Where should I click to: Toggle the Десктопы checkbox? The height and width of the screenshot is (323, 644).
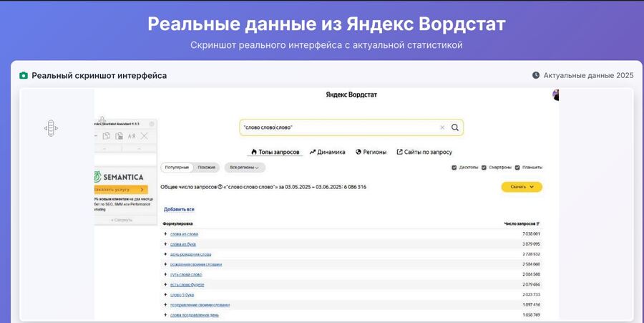click(x=454, y=168)
